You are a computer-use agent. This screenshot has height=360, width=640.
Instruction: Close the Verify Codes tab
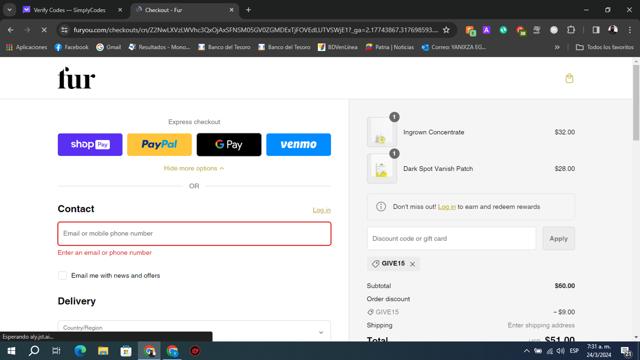(120, 10)
